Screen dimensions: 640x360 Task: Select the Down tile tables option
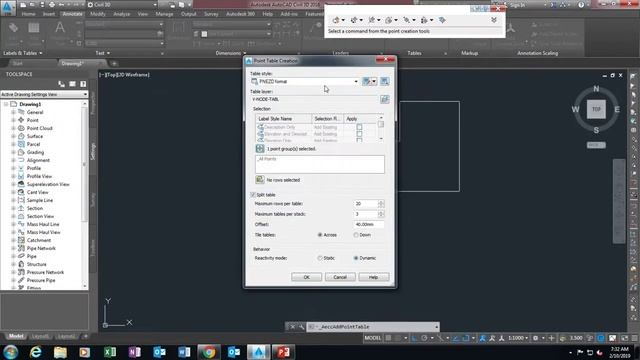(x=356, y=235)
